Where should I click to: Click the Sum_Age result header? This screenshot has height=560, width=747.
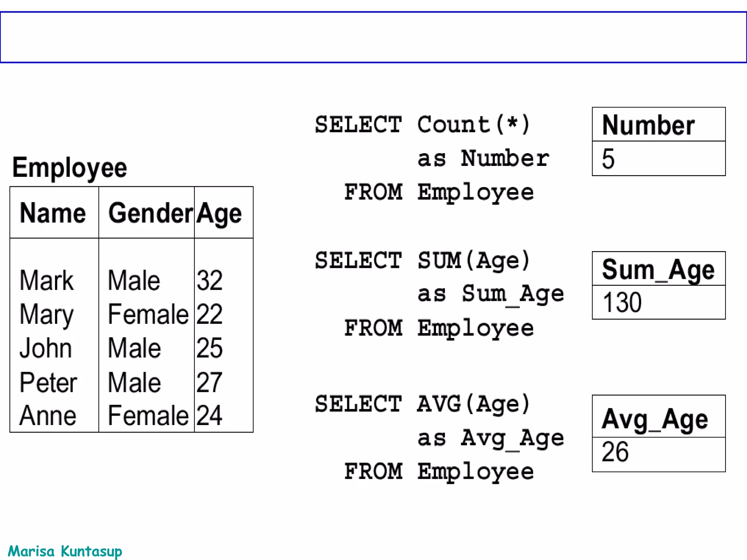[x=658, y=270]
